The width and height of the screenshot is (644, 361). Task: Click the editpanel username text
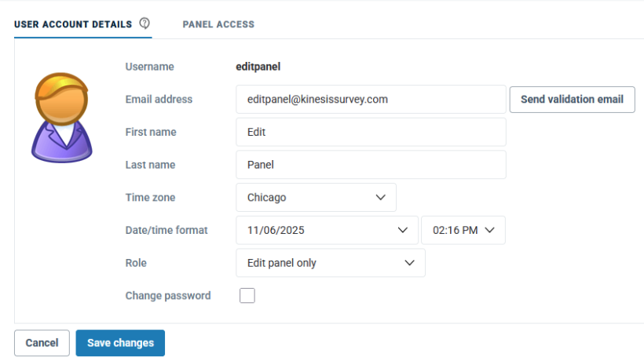[x=258, y=67]
